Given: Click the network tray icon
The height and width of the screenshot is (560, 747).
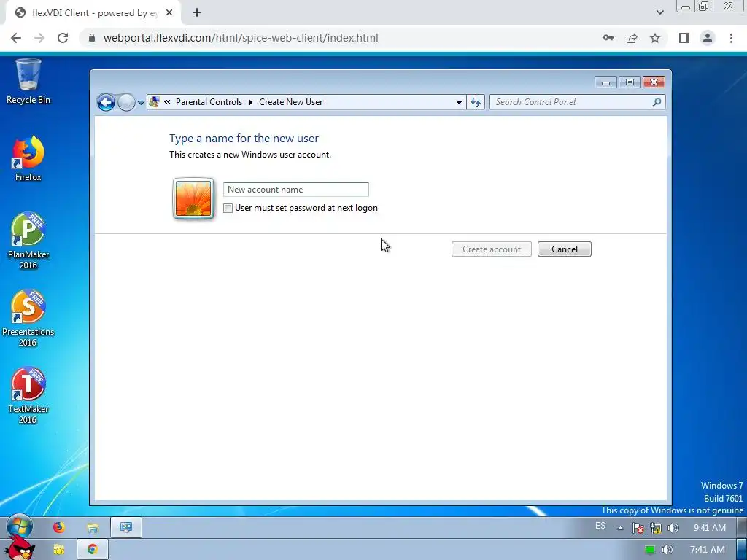Looking at the screenshot, I should click(x=656, y=528).
